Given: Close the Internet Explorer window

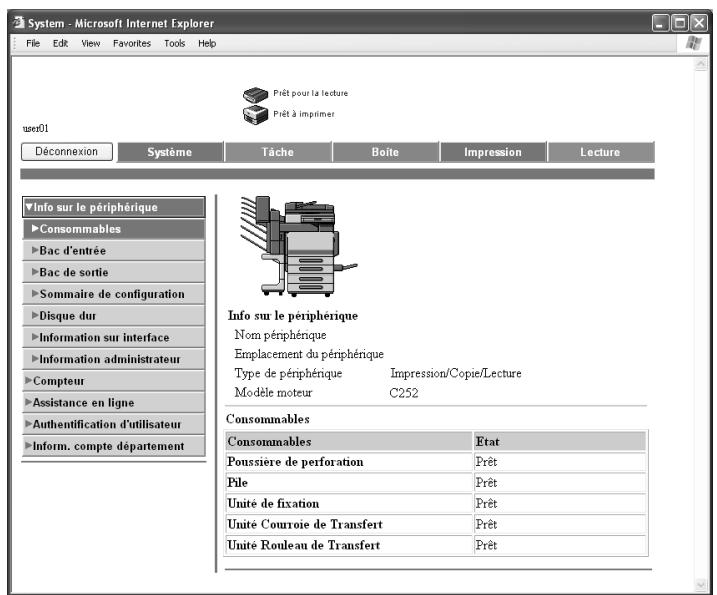Looking at the screenshot, I should (x=699, y=22).
